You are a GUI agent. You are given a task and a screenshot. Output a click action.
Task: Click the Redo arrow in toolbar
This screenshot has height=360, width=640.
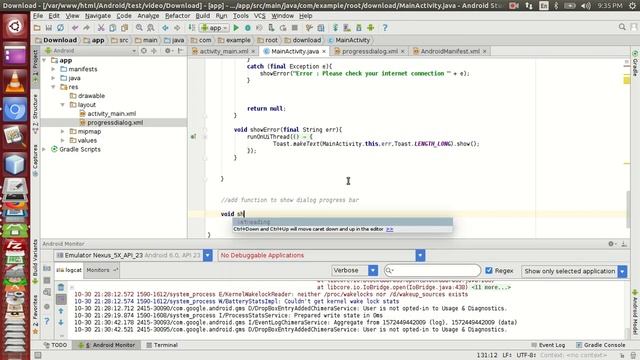(x=86, y=28)
